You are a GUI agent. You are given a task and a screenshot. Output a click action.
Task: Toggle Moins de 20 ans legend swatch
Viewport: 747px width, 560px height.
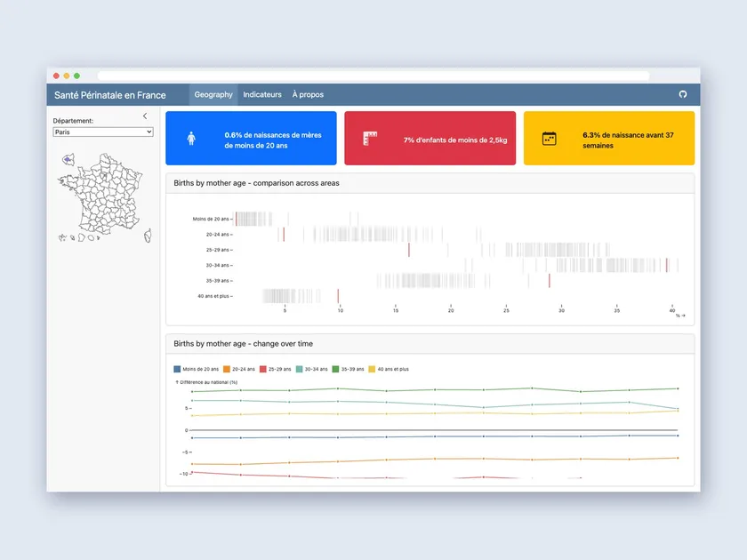(177, 369)
